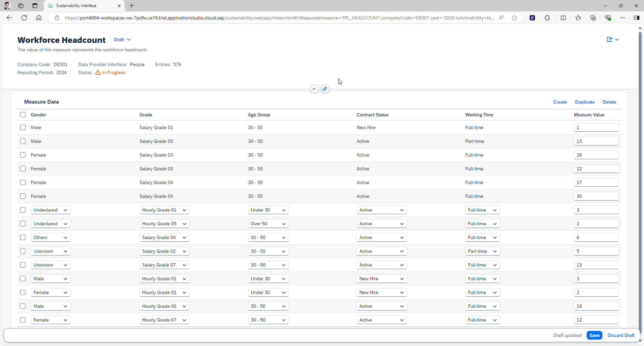Pin the header using the pin icon
Image resolution: width=644 pixels, height=346 pixels.
tap(324, 89)
